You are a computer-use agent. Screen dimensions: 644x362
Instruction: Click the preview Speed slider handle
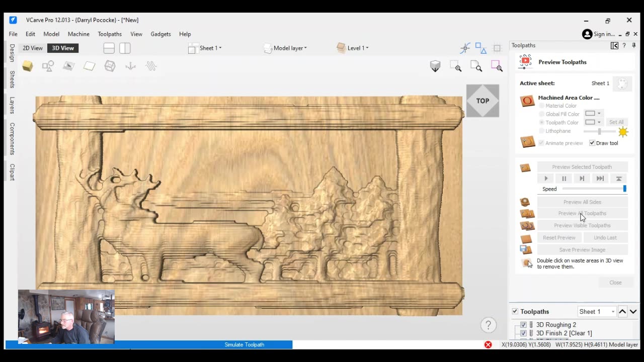(625, 189)
